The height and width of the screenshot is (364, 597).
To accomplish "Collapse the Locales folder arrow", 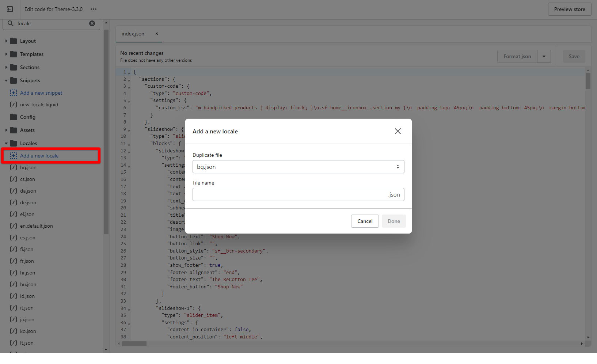I will [x=6, y=143].
